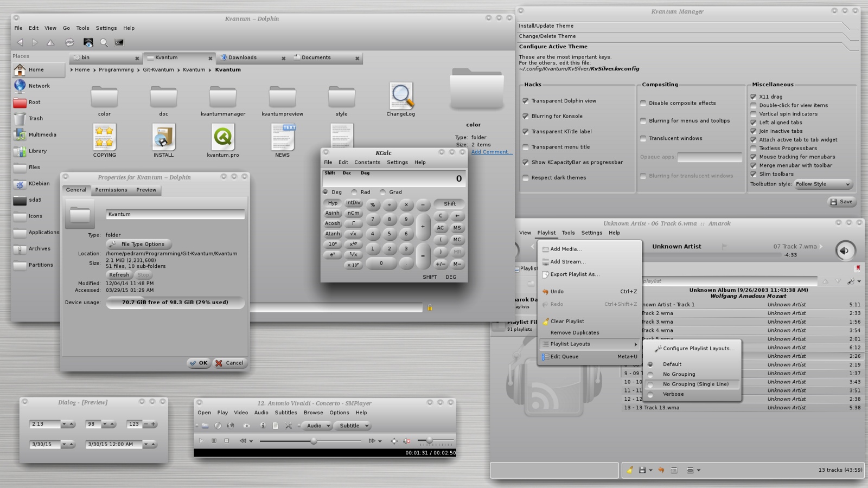
Task: Select Network in Dolphin Places
Action: [x=39, y=86]
